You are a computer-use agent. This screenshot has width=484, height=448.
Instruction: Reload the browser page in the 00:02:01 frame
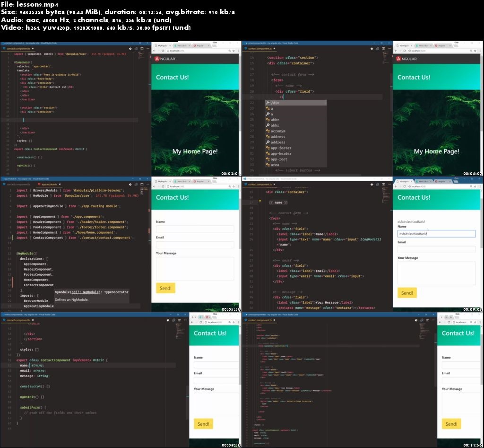click(x=163, y=51)
